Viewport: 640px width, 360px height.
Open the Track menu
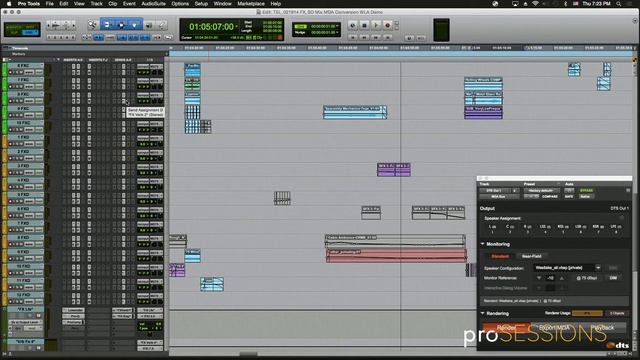point(96,4)
